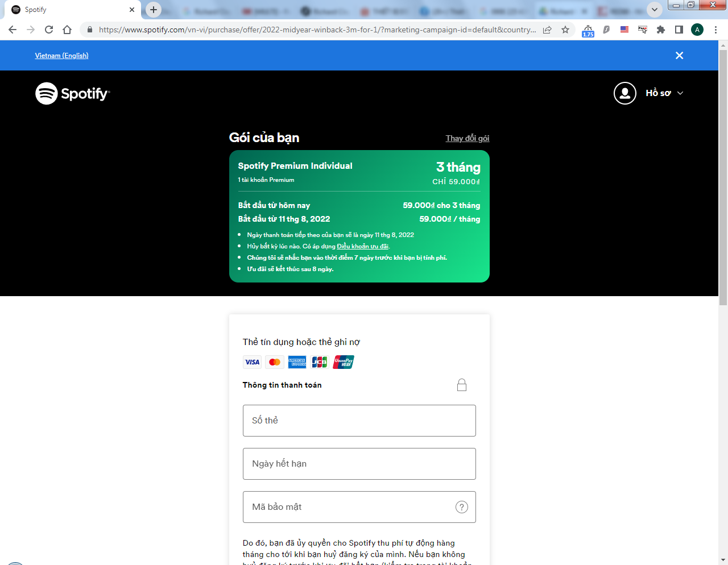The width and height of the screenshot is (728, 565).
Task: Toggle the browser side panel
Action: [x=679, y=30]
